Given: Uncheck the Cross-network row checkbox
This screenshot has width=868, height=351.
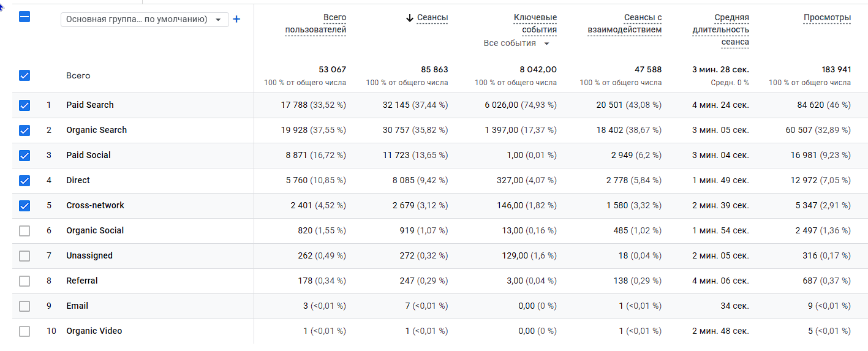Looking at the screenshot, I should point(25,206).
